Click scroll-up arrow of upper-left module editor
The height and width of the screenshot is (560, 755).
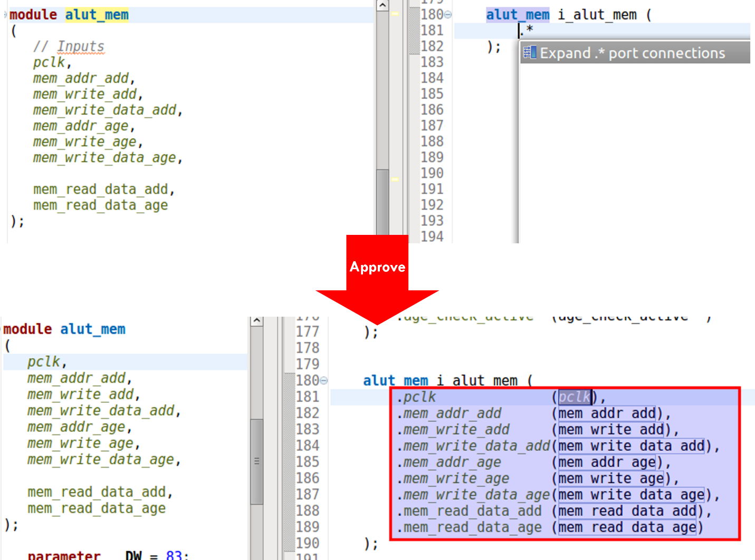click(383, 6)
